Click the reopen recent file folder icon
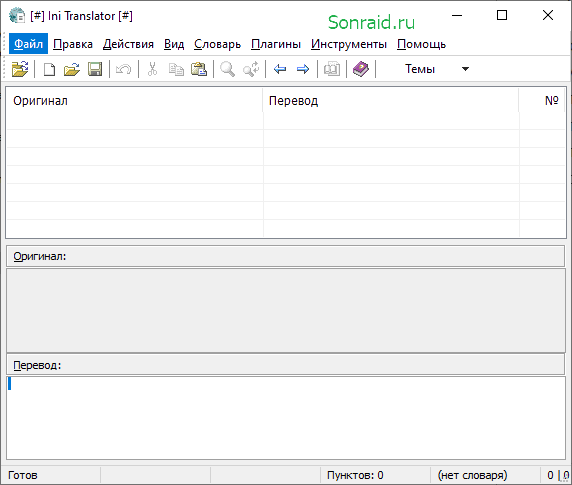Screen dimensions: 572x485 (x=20, y=69)
